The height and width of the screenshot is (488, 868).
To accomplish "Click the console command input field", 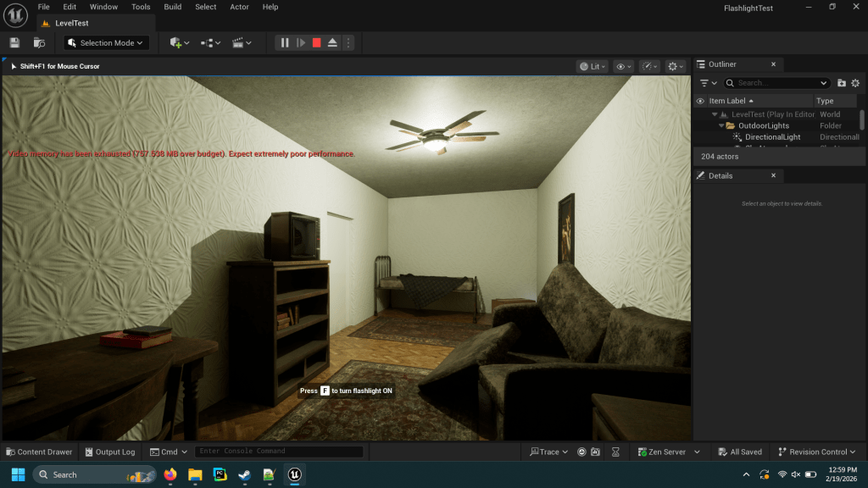I will click(279, 452).
